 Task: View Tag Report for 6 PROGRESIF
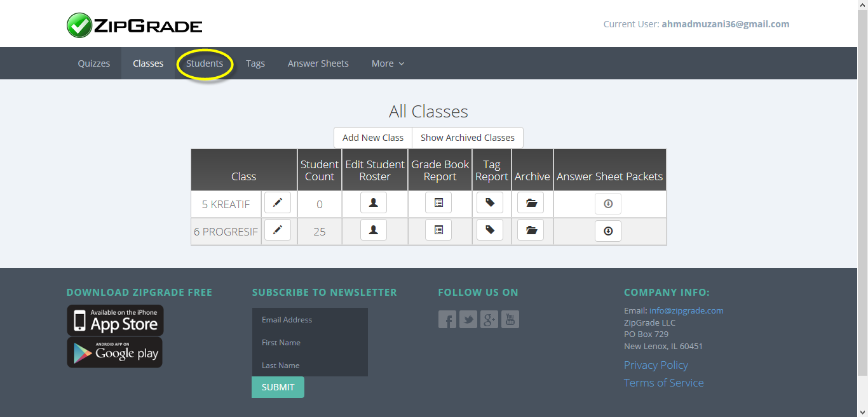(490, 230)
